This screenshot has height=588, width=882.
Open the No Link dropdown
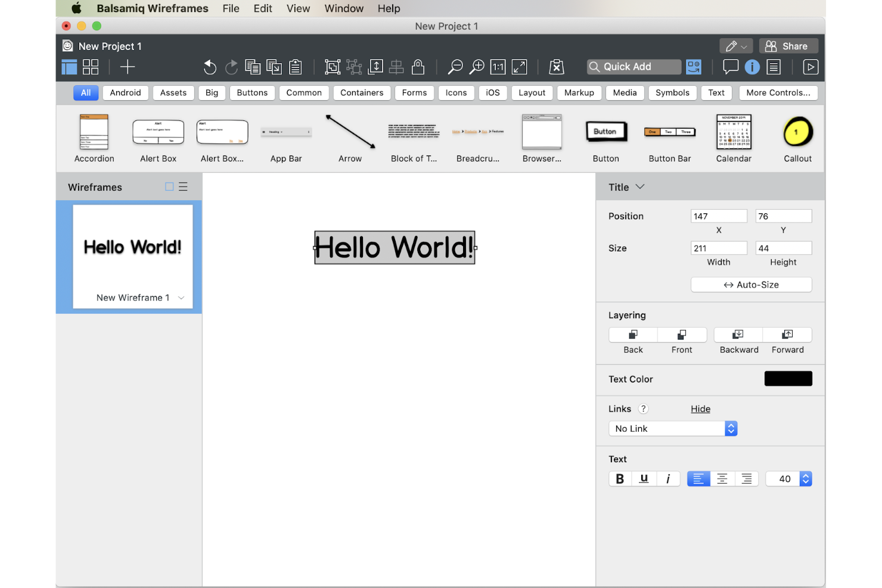(x=673, y=428)
